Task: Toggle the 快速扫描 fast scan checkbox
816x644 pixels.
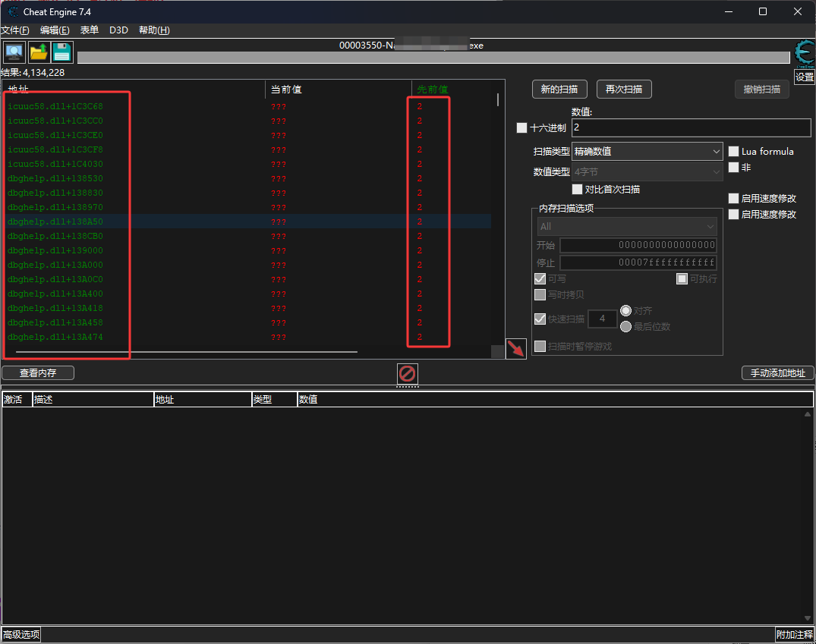Action: [540, 319]
